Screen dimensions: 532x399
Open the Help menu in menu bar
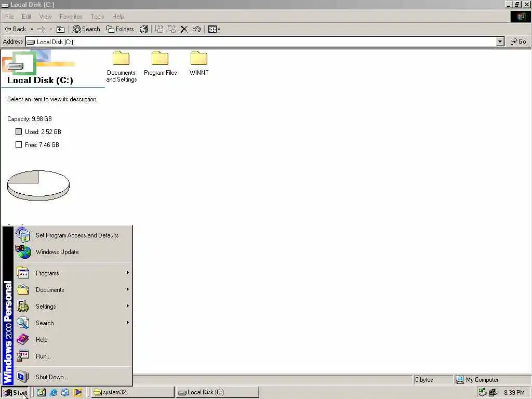[x=118, y=17]
